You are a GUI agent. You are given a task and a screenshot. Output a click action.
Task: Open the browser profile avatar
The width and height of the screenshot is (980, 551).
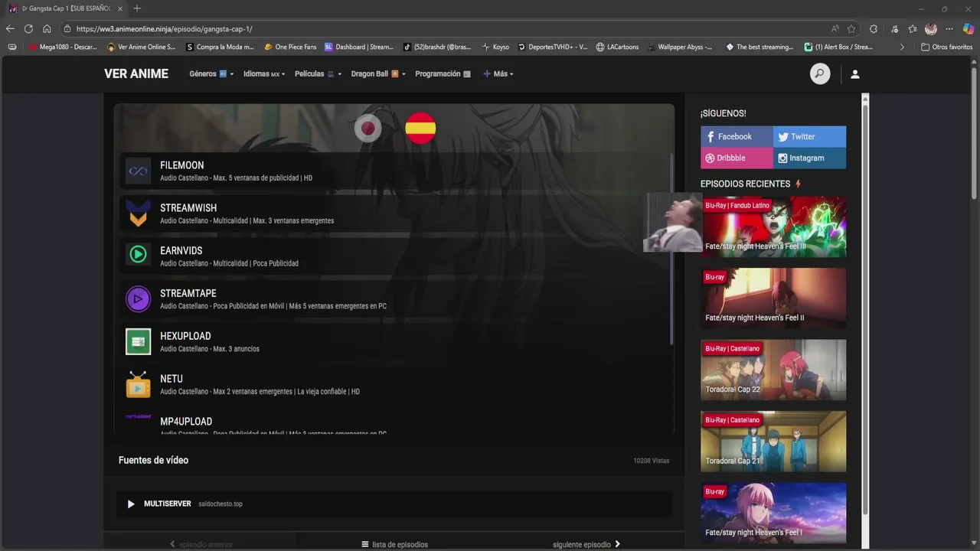coord(931,28)
